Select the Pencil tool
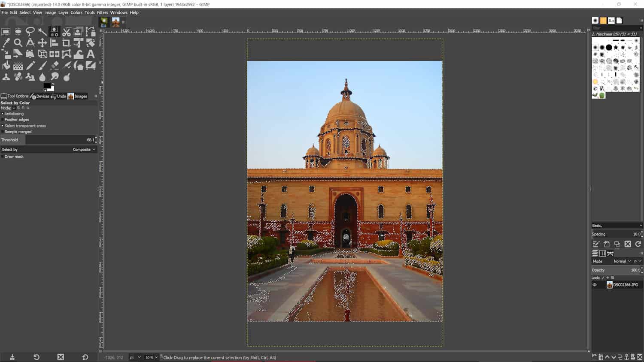This screenshot has height=362, width=644. (30, 66)
